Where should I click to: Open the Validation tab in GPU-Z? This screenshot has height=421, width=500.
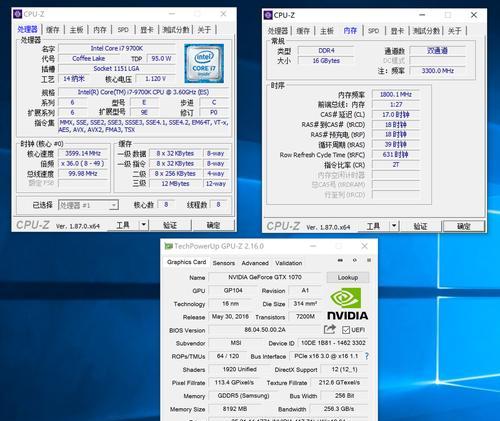point(289,263)
